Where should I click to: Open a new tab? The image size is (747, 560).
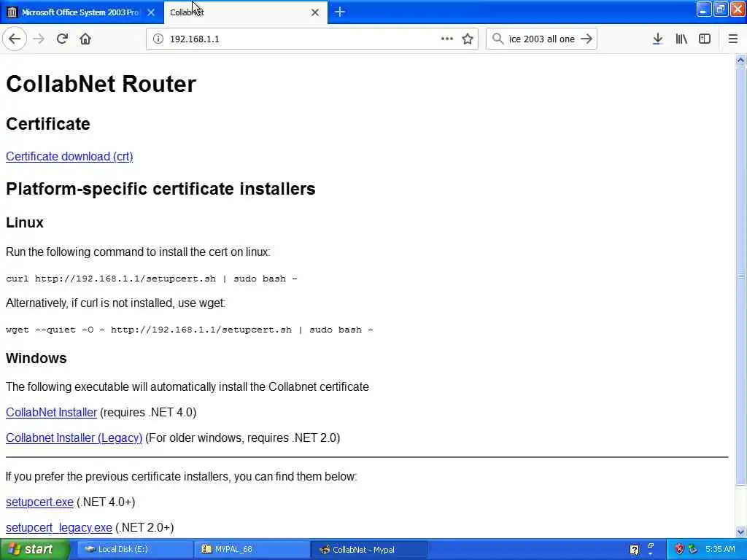click(340, 12)
